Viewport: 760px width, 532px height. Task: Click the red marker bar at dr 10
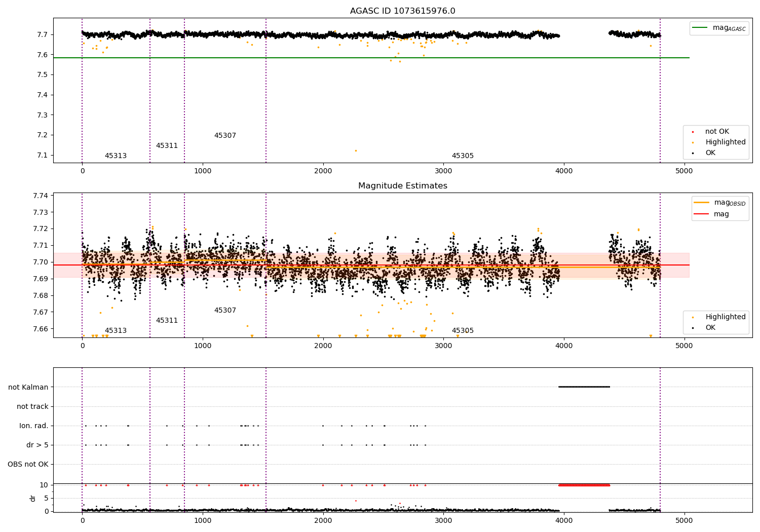[584, 485]
